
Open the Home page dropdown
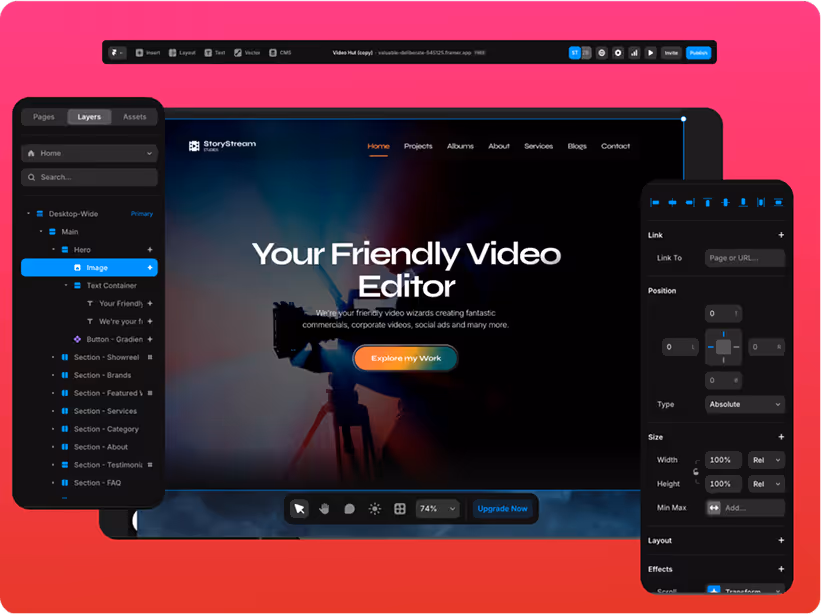click(x=89, y=153)
